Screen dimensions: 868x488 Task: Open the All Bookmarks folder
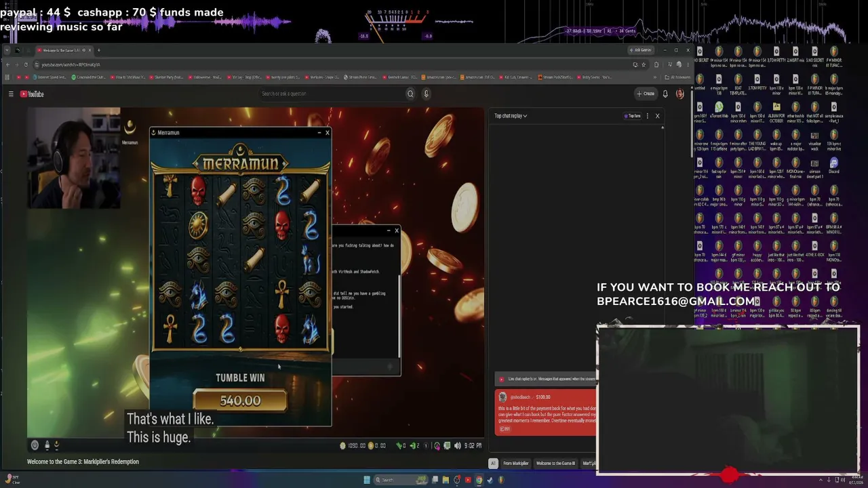click(677, 77)
